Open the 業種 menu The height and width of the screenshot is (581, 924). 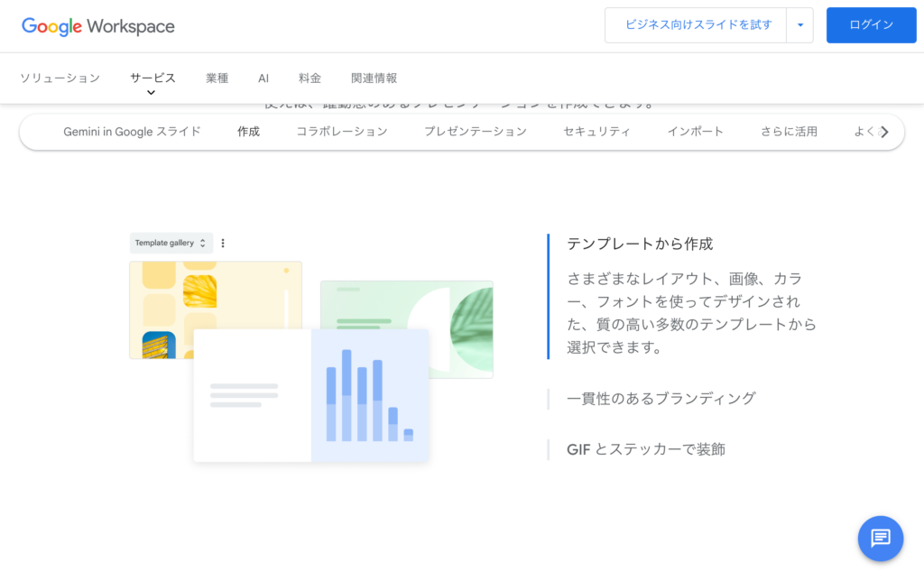point(217,78)
